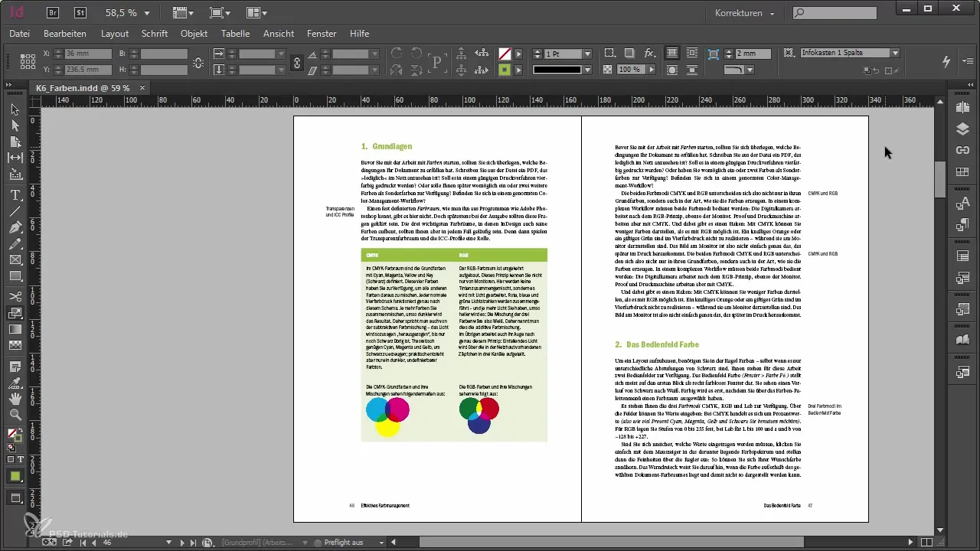Open page number 46 dropdown
The image size is (980, 551).
coord(169,543)
